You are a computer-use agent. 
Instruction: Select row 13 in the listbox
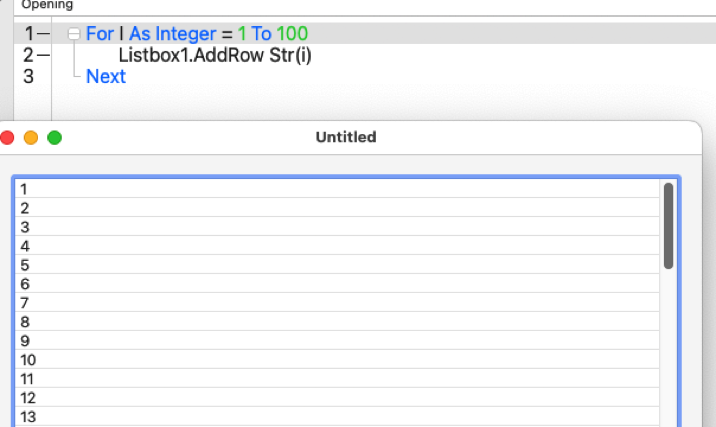click(x=337, y=416)
